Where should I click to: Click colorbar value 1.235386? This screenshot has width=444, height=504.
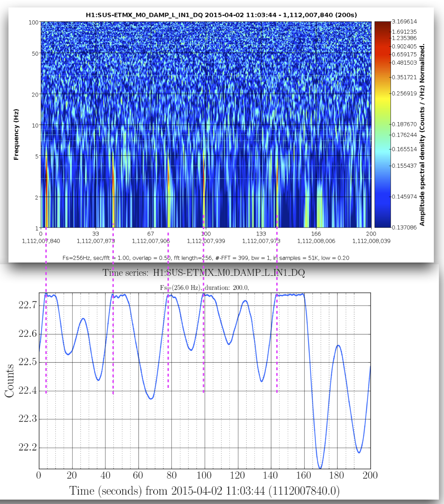tap(404, 38)
